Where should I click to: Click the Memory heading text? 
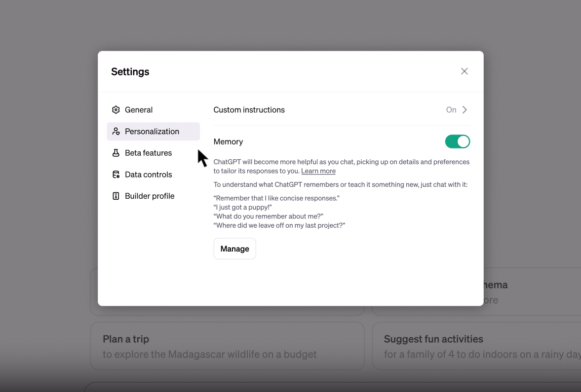[228, 142]
